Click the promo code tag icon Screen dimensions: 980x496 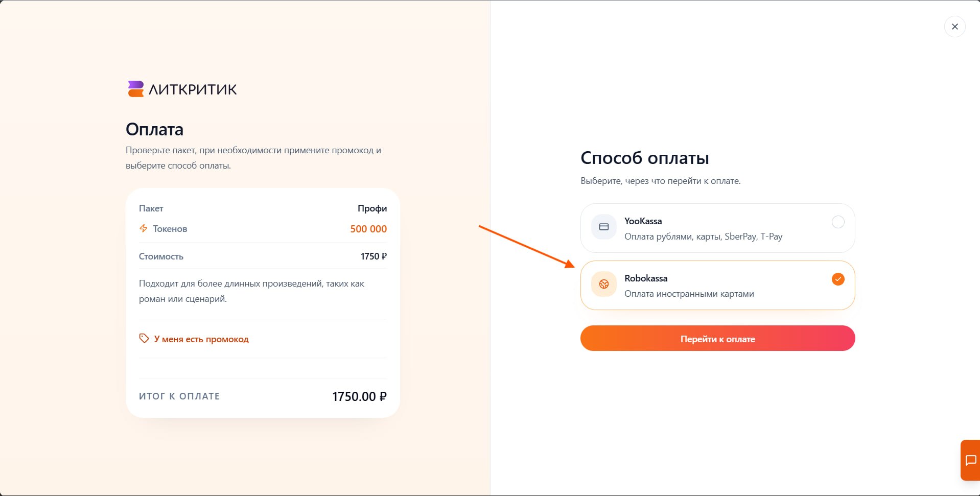tap(144, 338)
